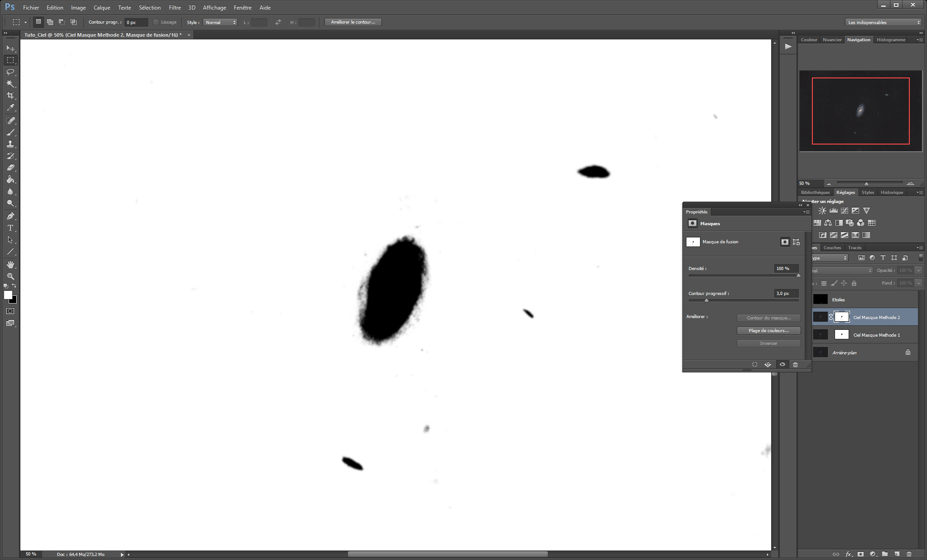Viewport: 927px width, 560px height.
Task: Delete the mask with trash icon in Propriétés
Action: pyautogui.click(x=795, y=364)
